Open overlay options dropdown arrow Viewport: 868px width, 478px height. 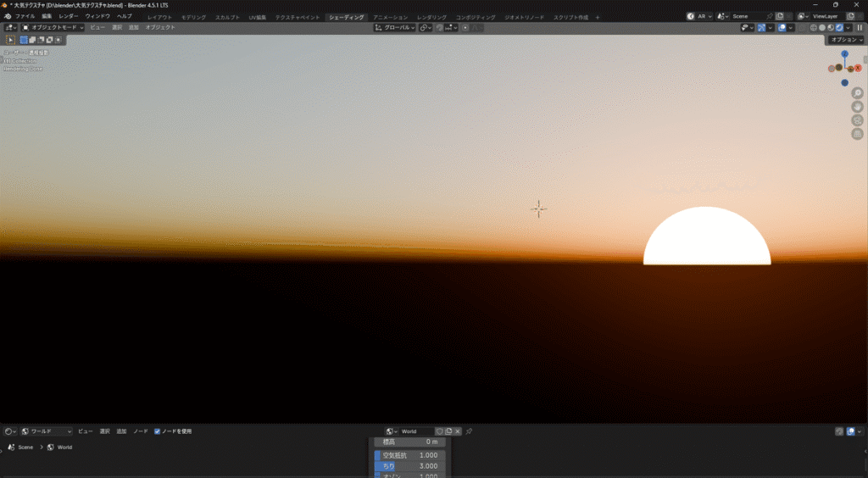pos(791,28)
